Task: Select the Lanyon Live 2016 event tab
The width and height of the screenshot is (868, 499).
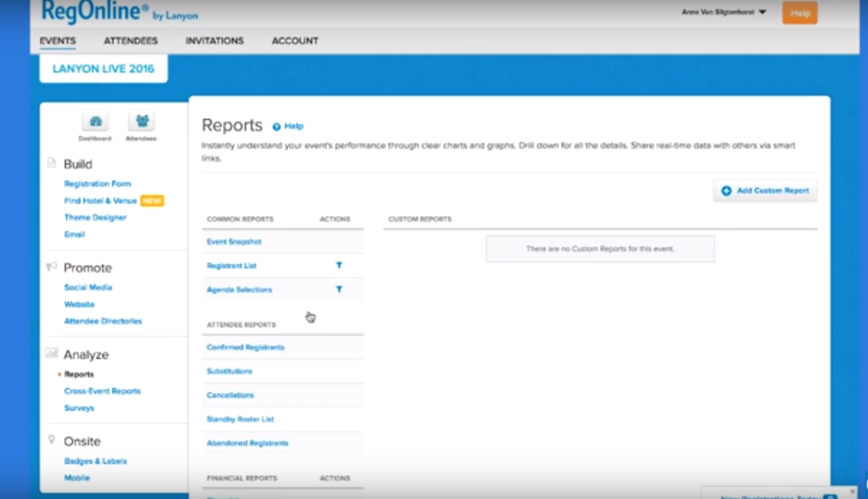Action: tap(104, 69)
